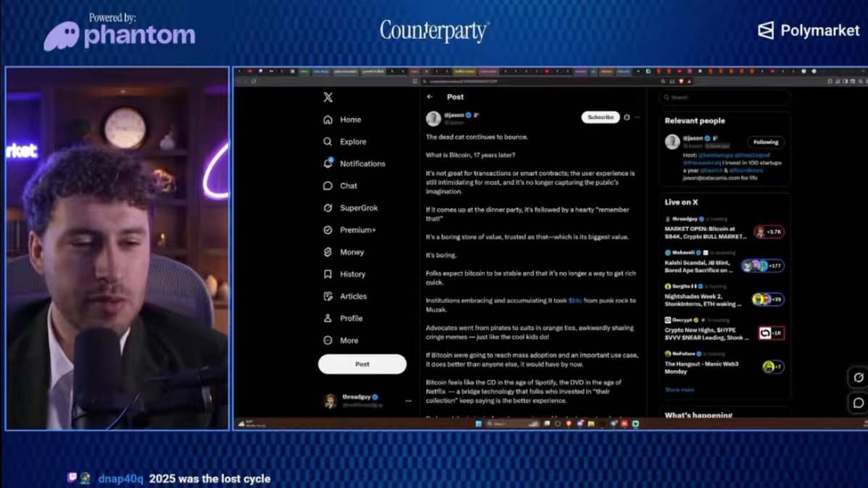Click the X search box
The width and height of the screenshot is (868, 488).
tap(724, 98)
